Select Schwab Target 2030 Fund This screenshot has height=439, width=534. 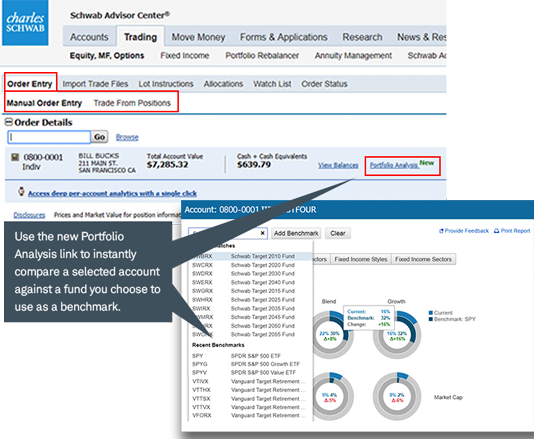point(251,273)
